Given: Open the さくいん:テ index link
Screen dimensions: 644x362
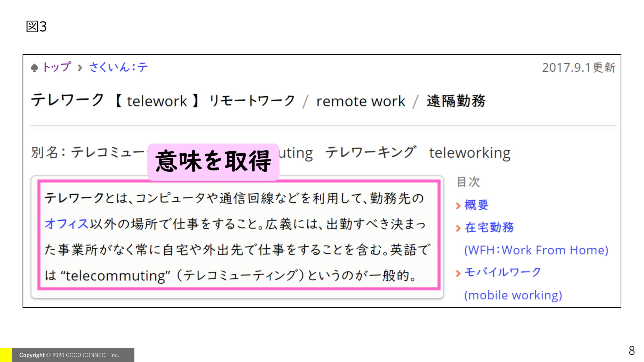Looking at the screenshot, I should pyautogui.click(x=118, y=67).
